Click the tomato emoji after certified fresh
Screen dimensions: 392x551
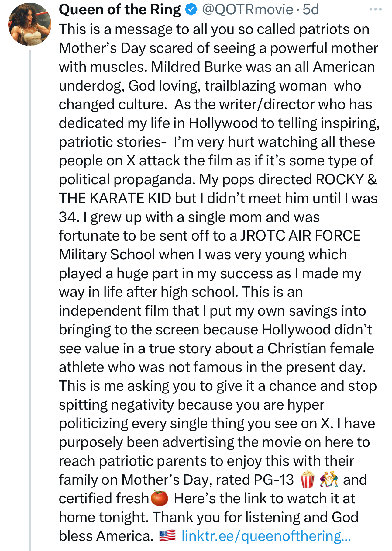coord(160,498)
